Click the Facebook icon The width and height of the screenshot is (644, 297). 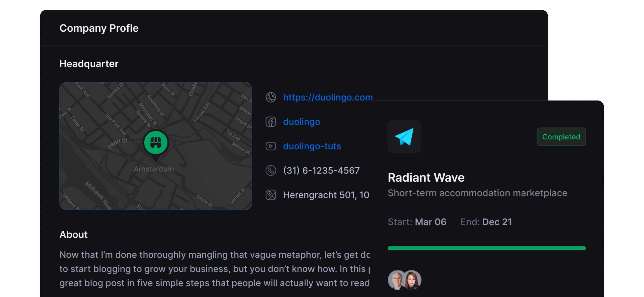271,122
